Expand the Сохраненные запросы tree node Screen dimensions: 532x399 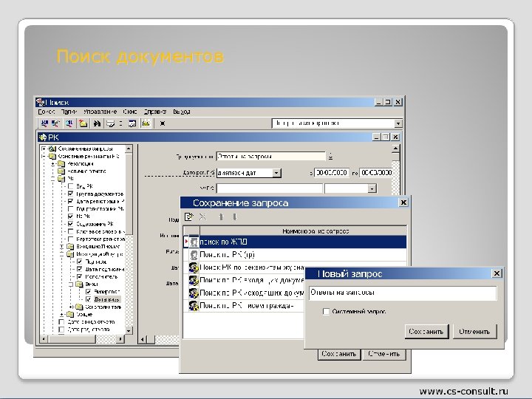tap(44, 149)
